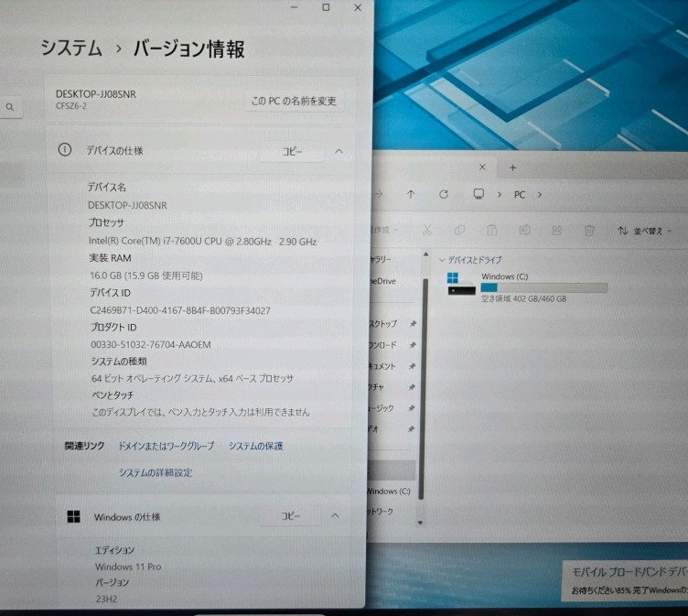Click the pin icon next to ピクチャ
688x616 pixels.
[412, 387]
